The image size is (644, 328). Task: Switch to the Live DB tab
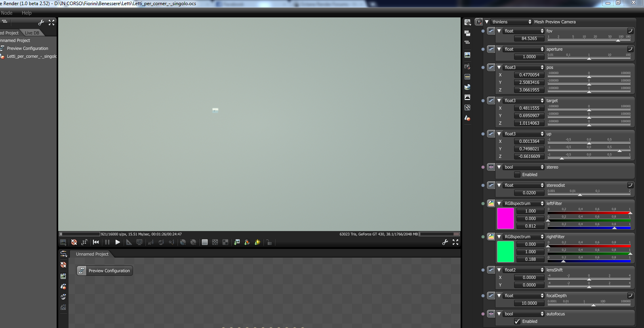(x=32, y=33)
